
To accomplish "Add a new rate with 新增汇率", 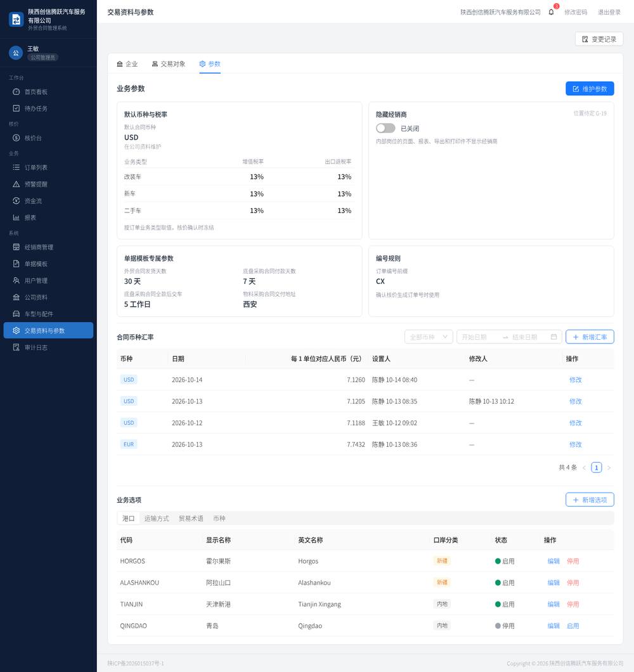I will click(x=590, y=337).
